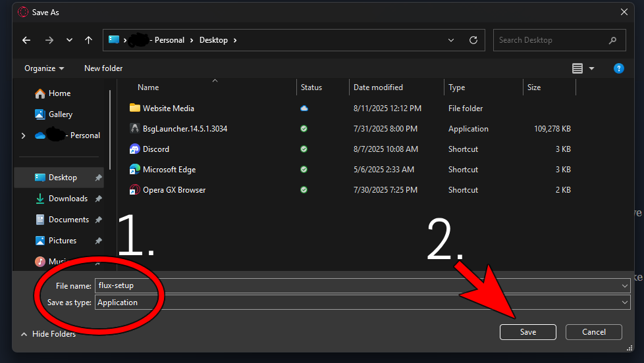Click the pin icon beside Documents
644x363 pixels.
pos(99,220)
